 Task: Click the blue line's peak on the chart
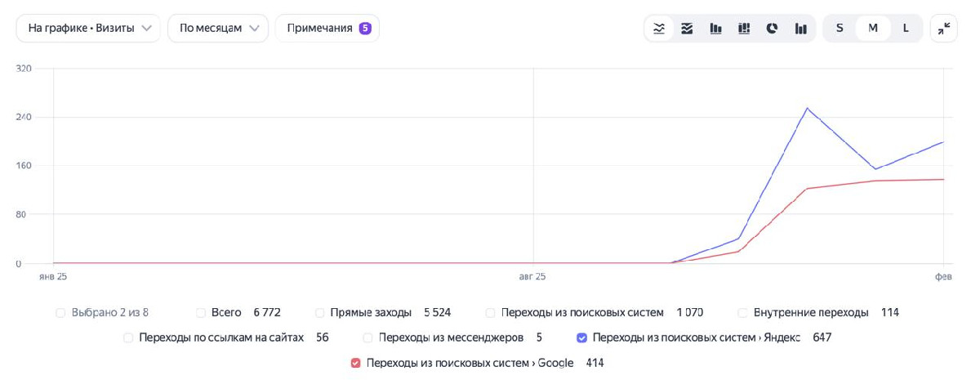[807, 108]
